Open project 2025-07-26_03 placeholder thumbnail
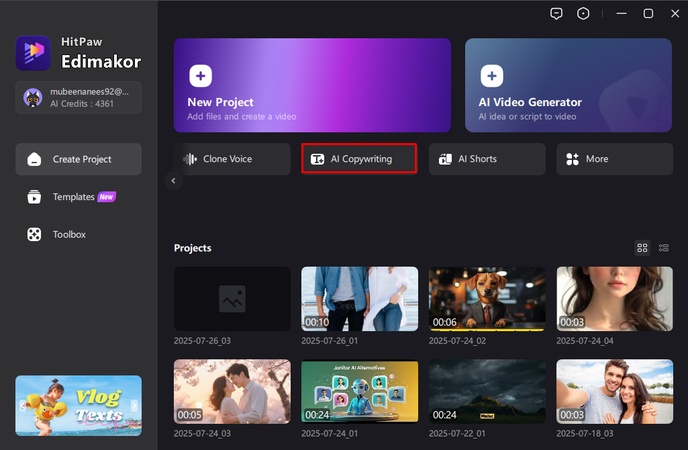 [x=232, y=299]
